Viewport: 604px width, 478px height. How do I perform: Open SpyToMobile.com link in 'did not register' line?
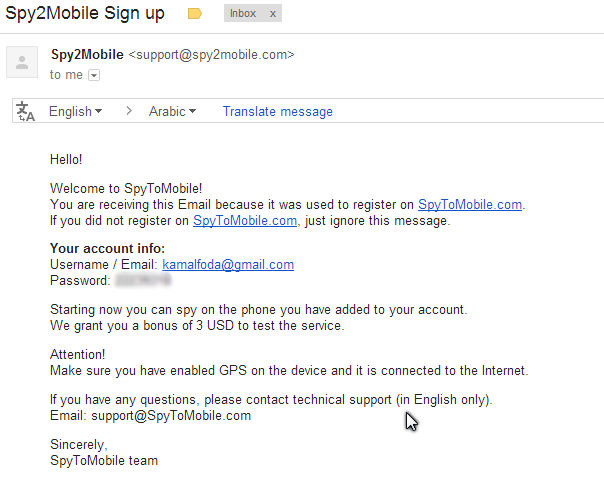[245, 221]
